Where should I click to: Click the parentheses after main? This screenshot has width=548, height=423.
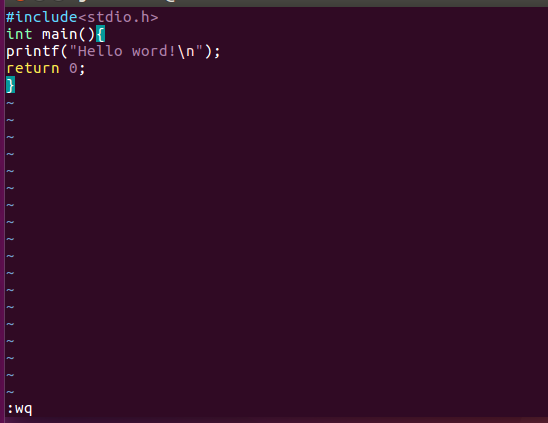tap(87, 34)
